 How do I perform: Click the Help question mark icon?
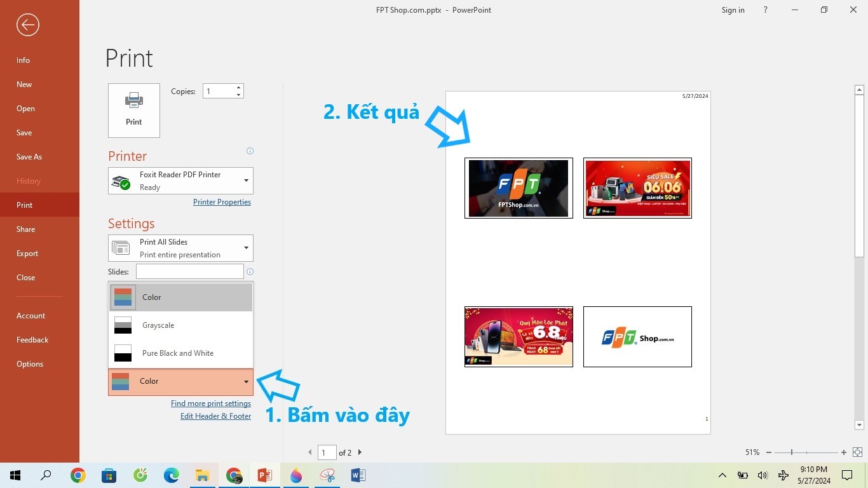pyautogui.click(x=766, y=10)
